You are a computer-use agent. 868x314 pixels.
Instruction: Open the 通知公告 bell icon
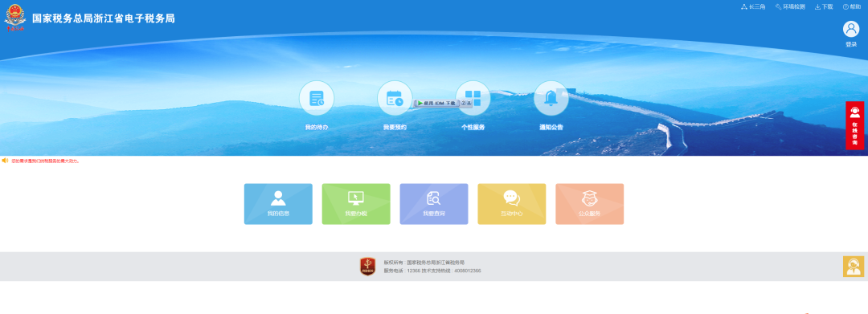click(x=551, y=99)
